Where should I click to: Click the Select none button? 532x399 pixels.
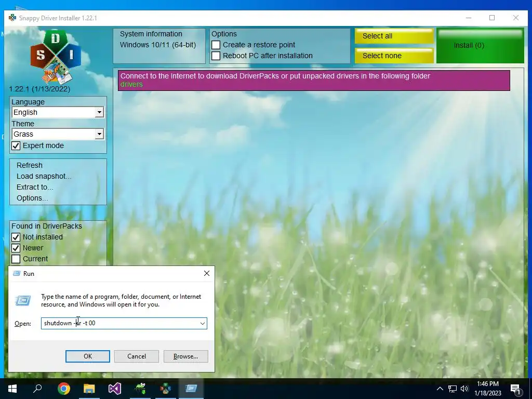pyautogui.click(x=394, y=56)
